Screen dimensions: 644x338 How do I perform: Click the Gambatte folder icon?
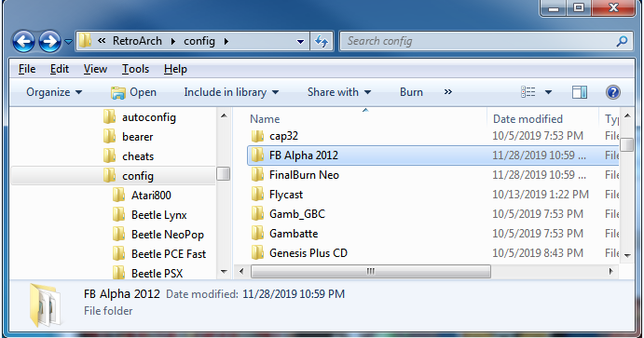[x=257, y=234]
